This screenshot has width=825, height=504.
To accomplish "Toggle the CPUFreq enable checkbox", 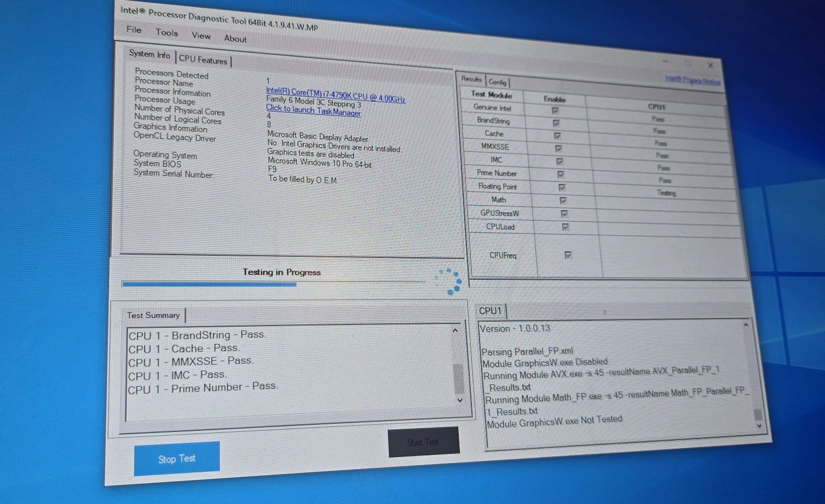I will click(x=568, y=255).
